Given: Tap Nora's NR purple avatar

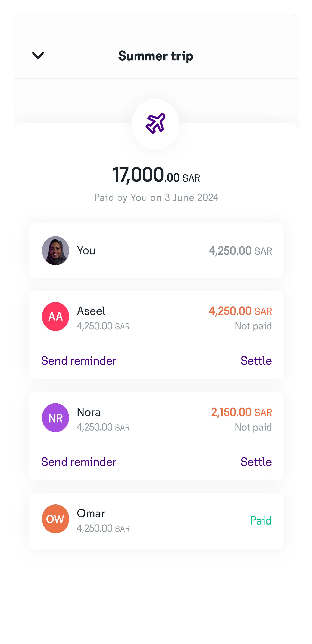Looking at the screenshot, I should (x=55, y=418).
